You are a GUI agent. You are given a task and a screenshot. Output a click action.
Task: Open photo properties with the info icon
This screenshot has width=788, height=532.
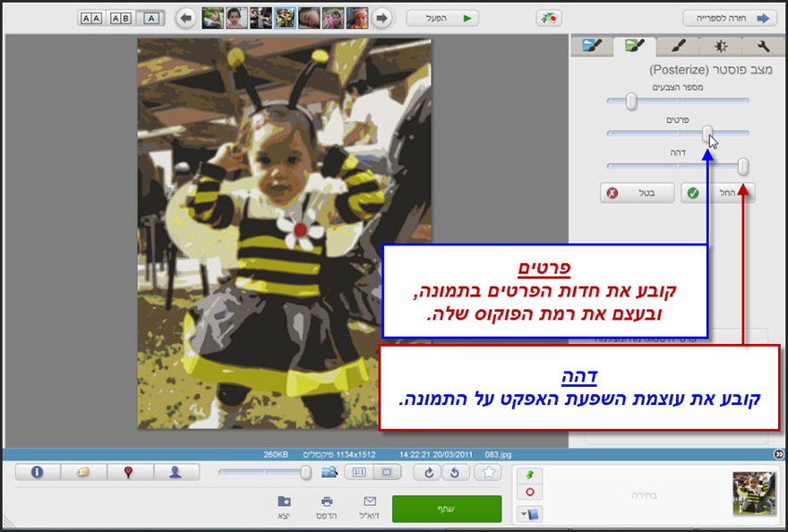pos(37,472)
